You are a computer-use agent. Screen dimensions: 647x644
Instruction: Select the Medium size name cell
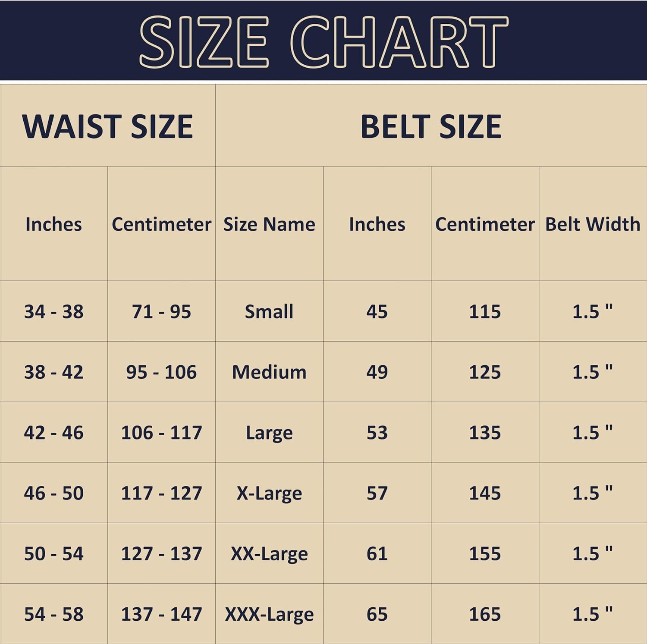(x=269, y=372)
